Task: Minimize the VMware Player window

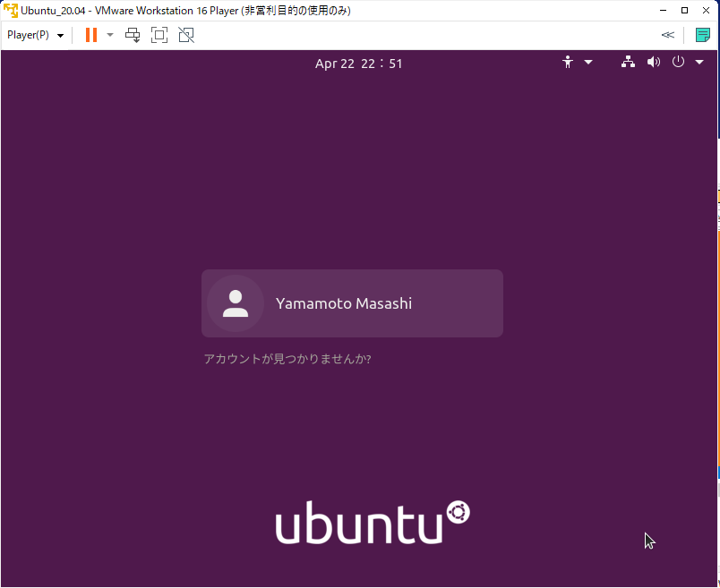Action: [x=663, y=10]
